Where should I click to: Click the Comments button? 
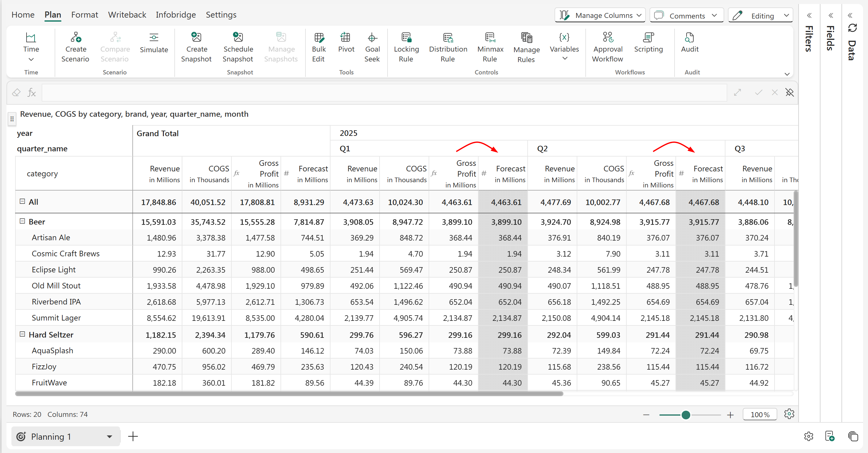[686, 15]
